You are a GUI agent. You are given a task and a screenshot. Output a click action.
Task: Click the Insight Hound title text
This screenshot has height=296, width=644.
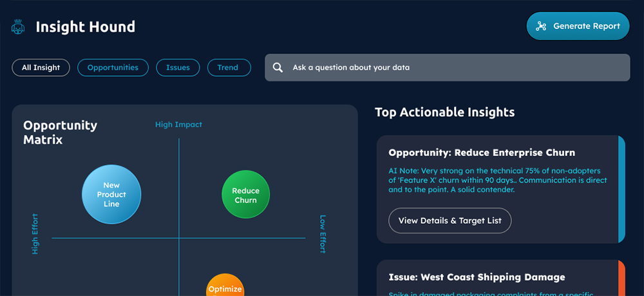pos(86,27)
